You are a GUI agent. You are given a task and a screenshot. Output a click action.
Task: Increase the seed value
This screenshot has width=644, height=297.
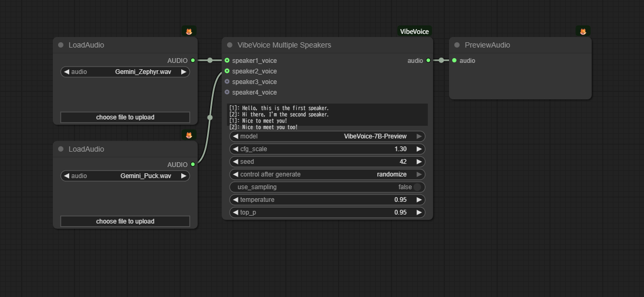(419, 162)
